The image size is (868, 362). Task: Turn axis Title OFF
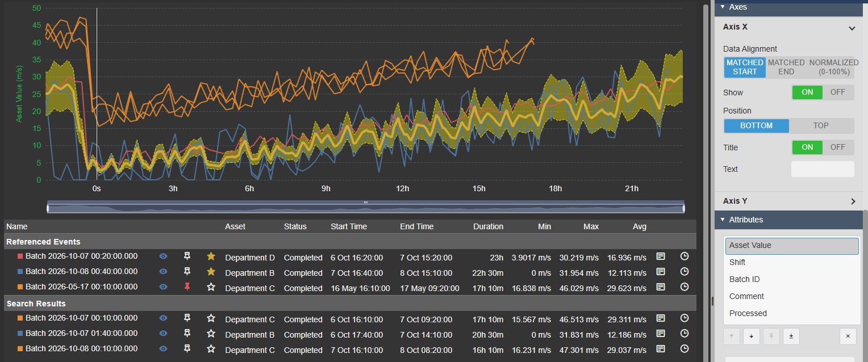(x=838, y=148)
